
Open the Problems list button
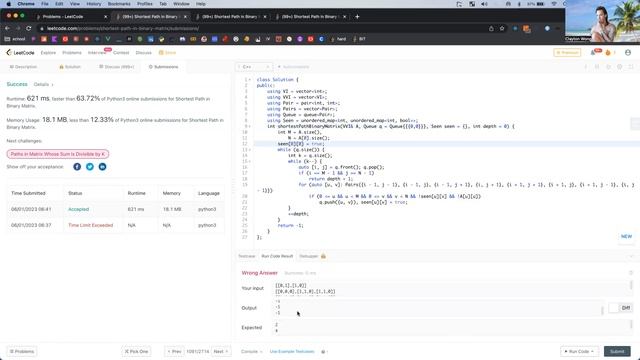pyautogui.click(x=22, y=351)
